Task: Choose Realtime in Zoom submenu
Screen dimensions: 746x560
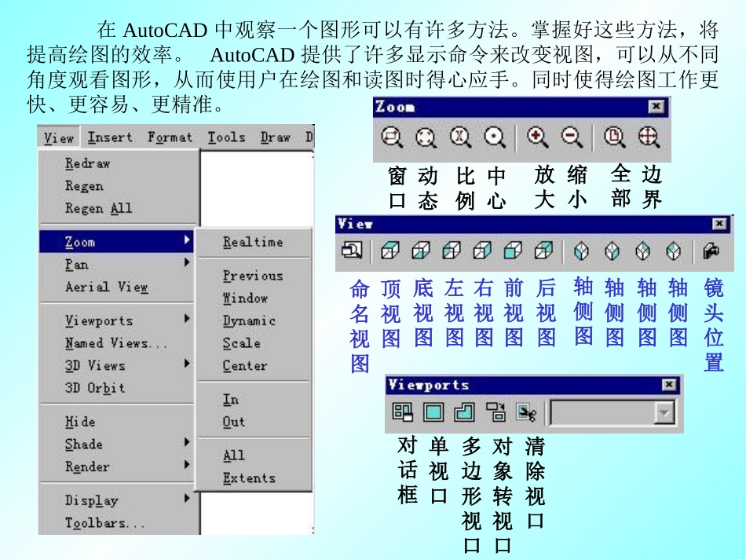Action: (254, 242)
